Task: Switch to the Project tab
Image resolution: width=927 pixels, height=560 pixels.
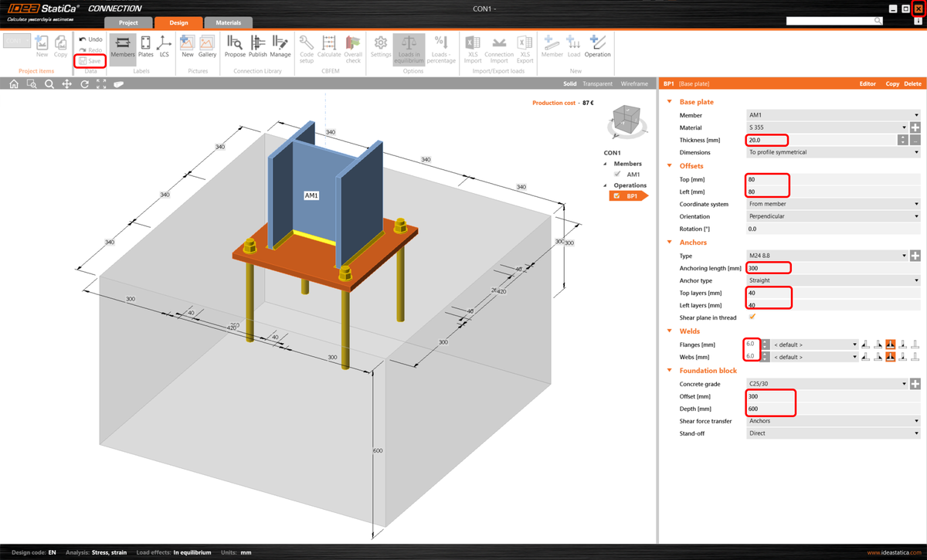Action: (x=128, y=22)
